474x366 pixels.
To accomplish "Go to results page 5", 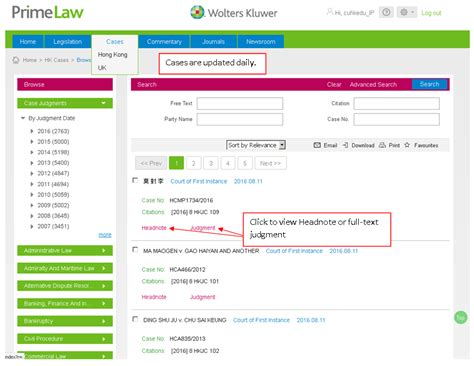I will 245,163.
